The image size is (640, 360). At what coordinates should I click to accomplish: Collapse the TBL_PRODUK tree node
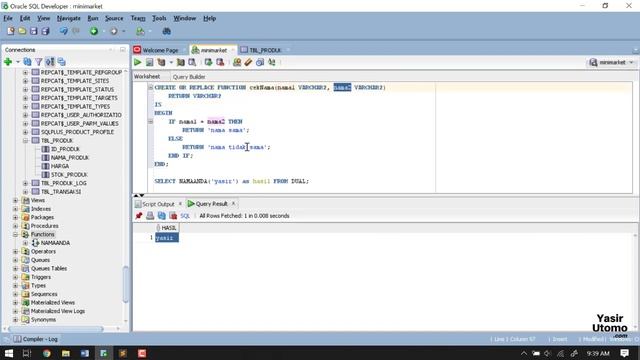click(25, 140)
